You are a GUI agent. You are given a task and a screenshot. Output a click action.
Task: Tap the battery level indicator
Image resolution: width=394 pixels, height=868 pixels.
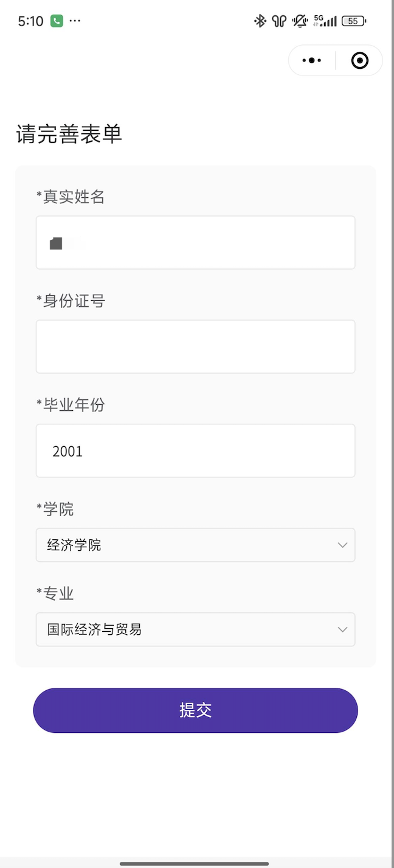tap(354, 21)
